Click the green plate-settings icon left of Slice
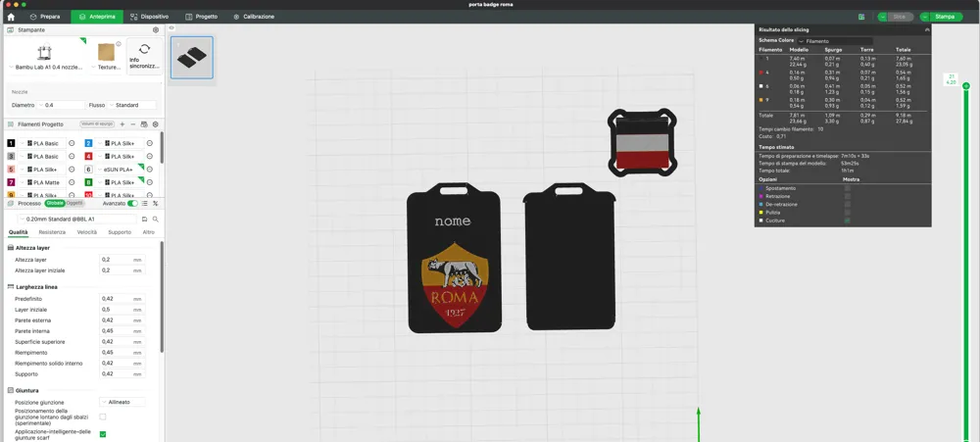The width and height of the screenshot is (980, 442). tap(861, 17)
